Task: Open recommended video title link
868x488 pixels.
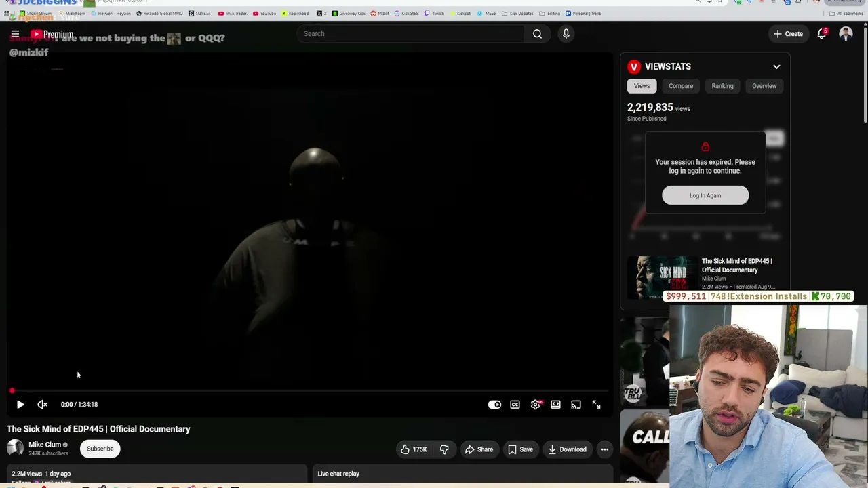Action: pyautogui.click(x=736, y=266)
